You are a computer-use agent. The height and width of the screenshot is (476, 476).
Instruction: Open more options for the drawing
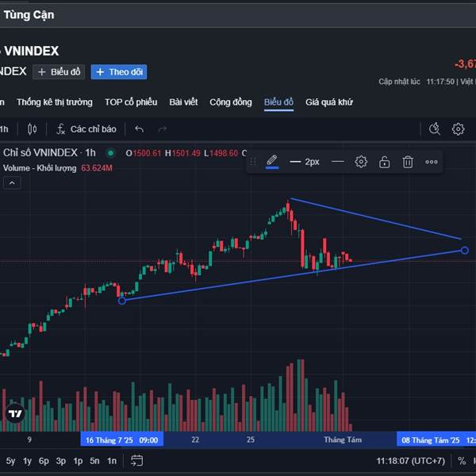coord(431,162)
